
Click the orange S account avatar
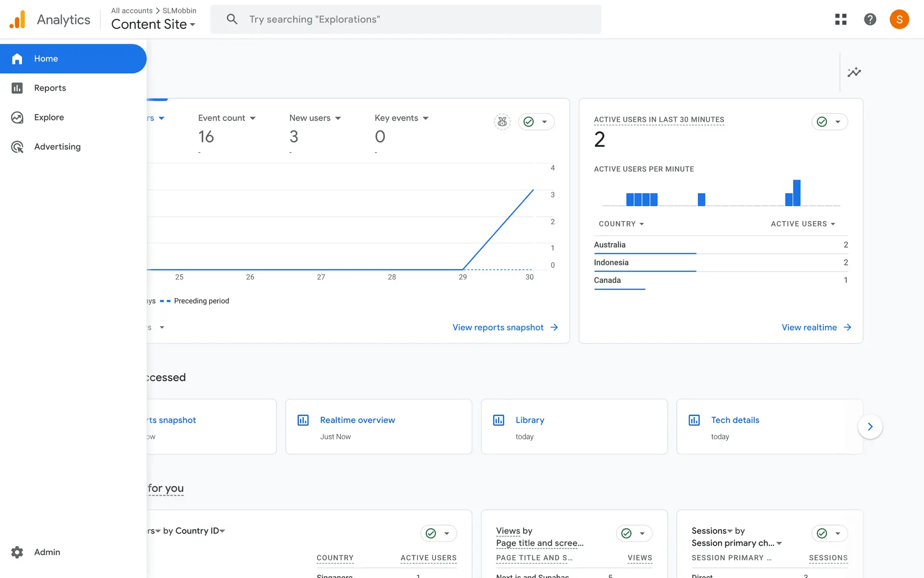point(898,19)
